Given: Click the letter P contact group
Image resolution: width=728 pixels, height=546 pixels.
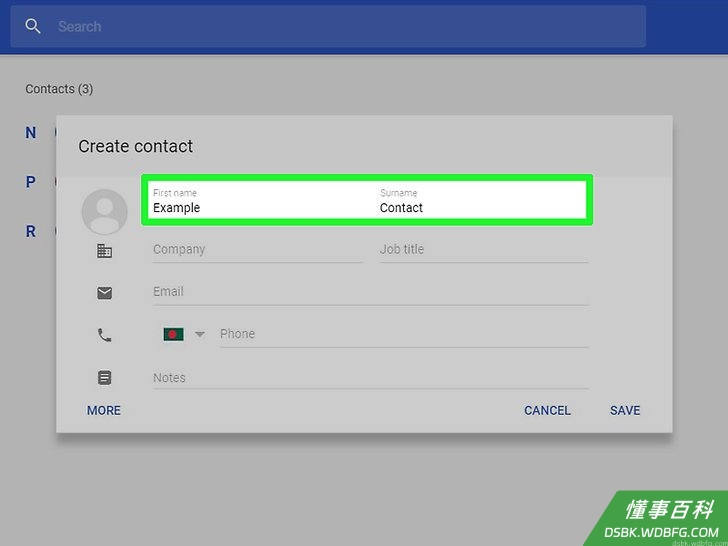Looking at the screenshot, I should (31, 182).
